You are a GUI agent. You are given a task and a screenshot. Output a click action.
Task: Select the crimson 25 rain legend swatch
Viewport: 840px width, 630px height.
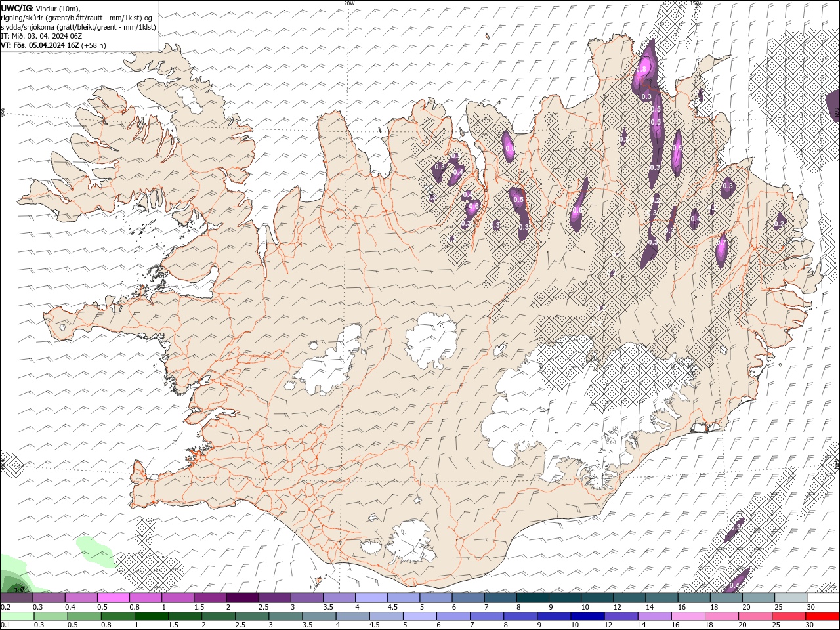pos(789,616)
